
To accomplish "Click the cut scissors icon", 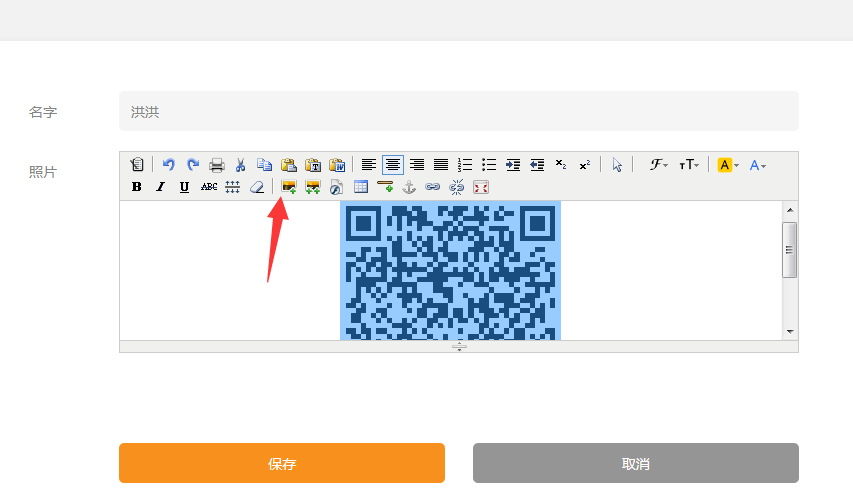I will point(241,165).
